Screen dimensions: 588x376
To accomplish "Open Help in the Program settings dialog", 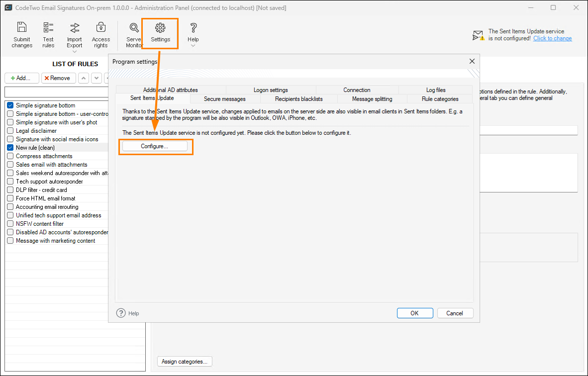I will click(x=128, y=313).
